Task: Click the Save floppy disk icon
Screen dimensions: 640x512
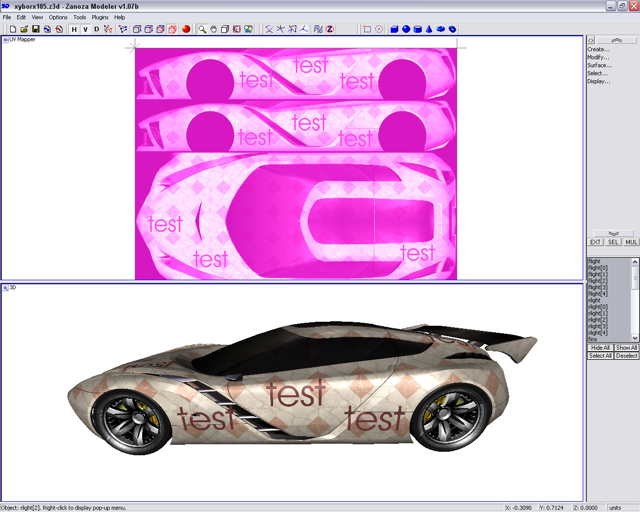Action: pos(35,29)
